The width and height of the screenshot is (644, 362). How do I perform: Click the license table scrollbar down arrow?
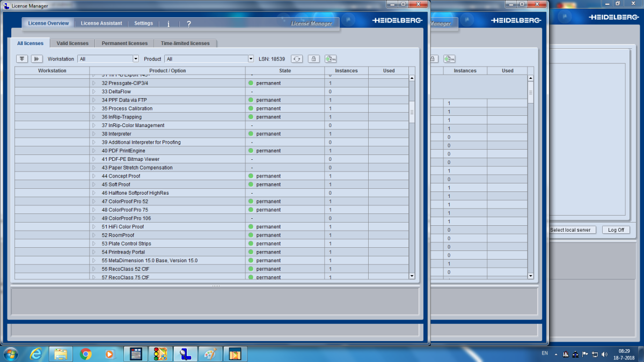[x=412, y=276]
